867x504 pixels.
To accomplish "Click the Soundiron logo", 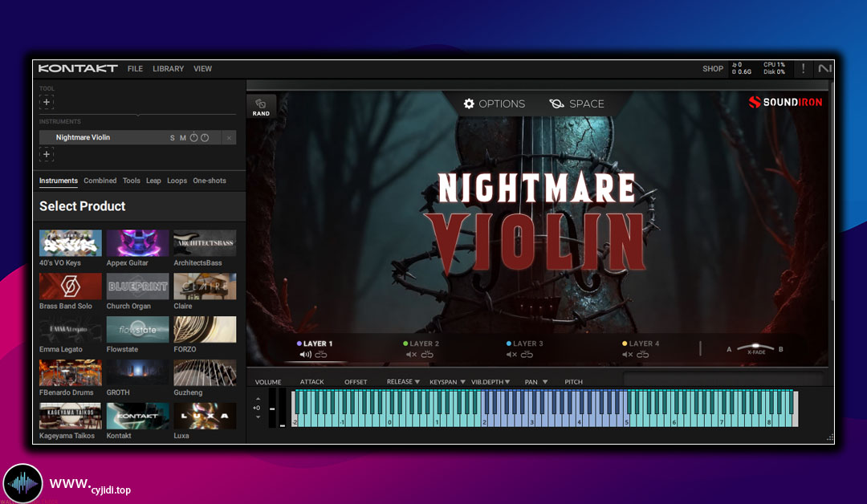I will coord(785,102).
